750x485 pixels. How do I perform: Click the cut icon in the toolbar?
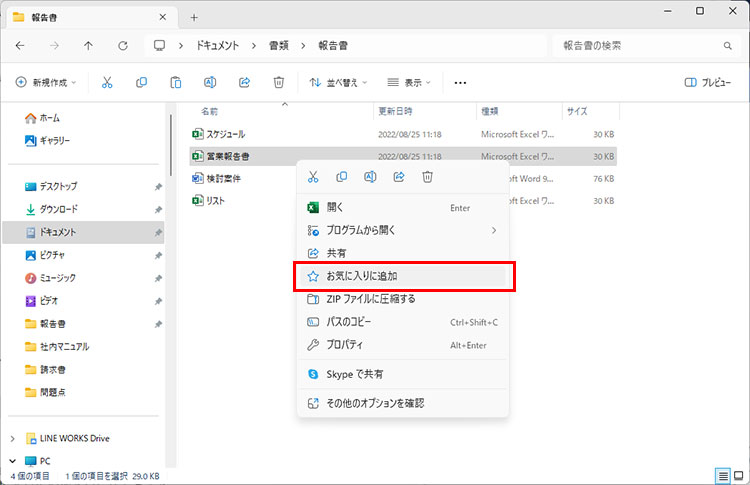click(x=107, y=83)
